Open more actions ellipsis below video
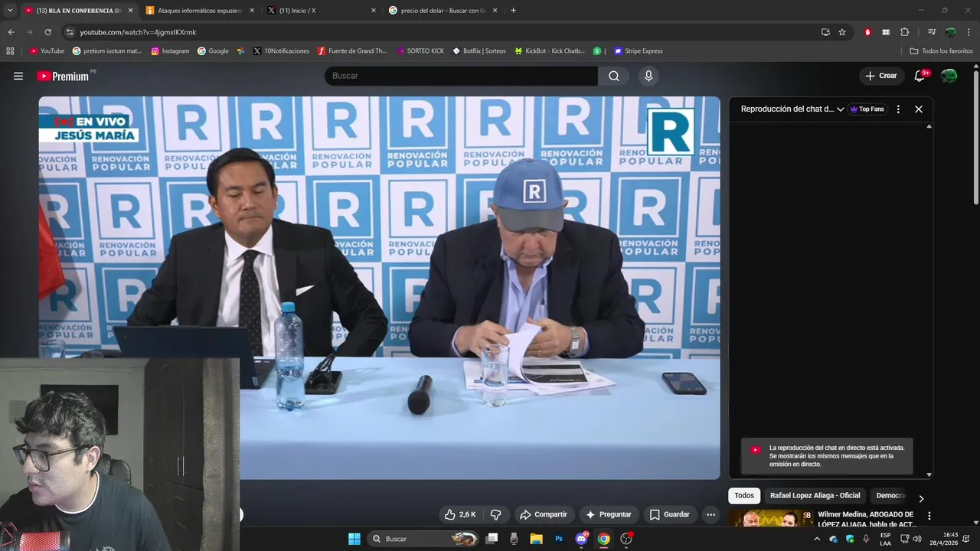The width and height of the screenshot is (980, 551). click(x=710, y=514)
